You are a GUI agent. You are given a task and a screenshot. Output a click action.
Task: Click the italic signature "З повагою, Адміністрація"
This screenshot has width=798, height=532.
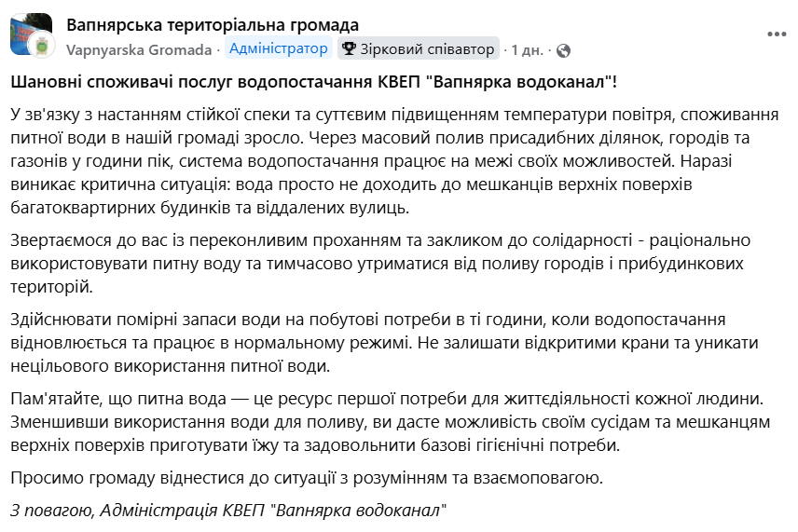tap(228, 510)
